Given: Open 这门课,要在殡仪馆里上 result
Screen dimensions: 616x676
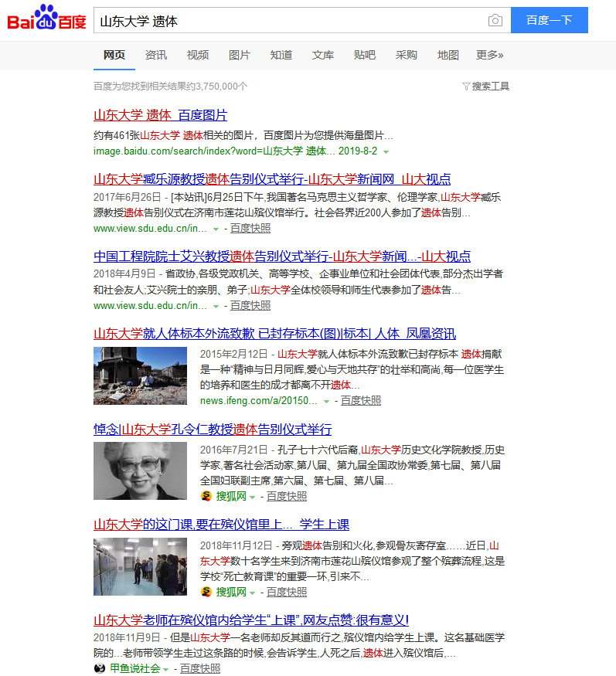Looking at the screenshot, I should [x=221, y=525].
